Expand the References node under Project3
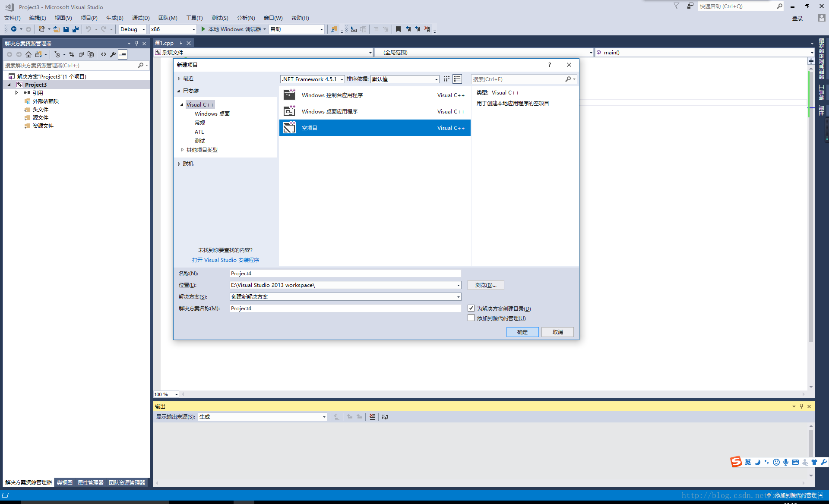This screenshot has height=504, width=829. click(17, 93)
